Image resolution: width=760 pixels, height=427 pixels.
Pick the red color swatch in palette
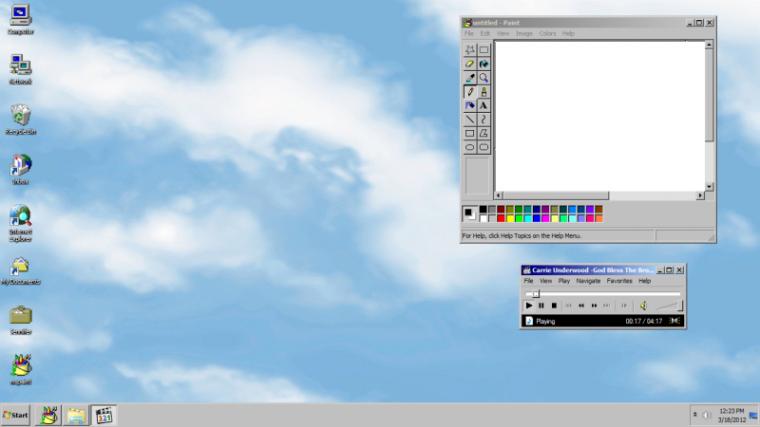click(501, 219)
